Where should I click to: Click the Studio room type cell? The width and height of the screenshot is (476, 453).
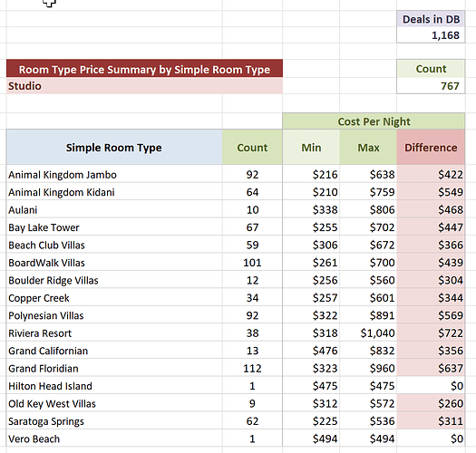pyautogui.click(x=144, y=86)
